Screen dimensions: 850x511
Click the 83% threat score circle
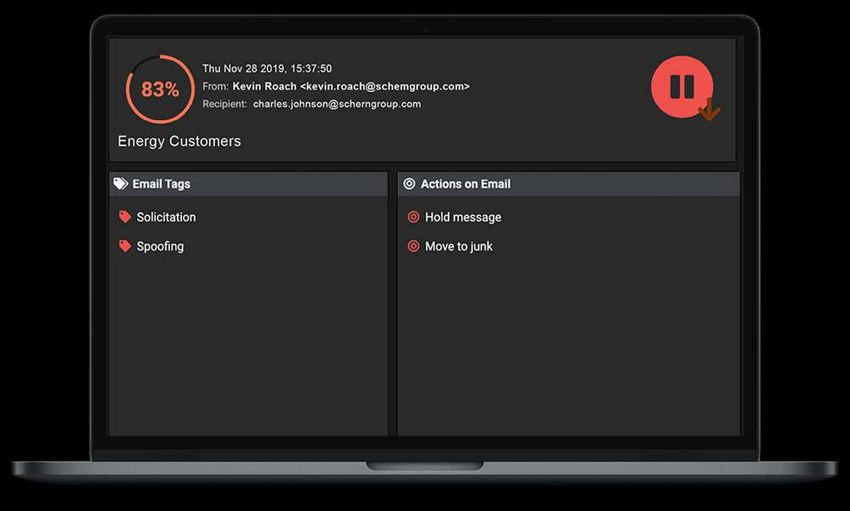[160, 89]
